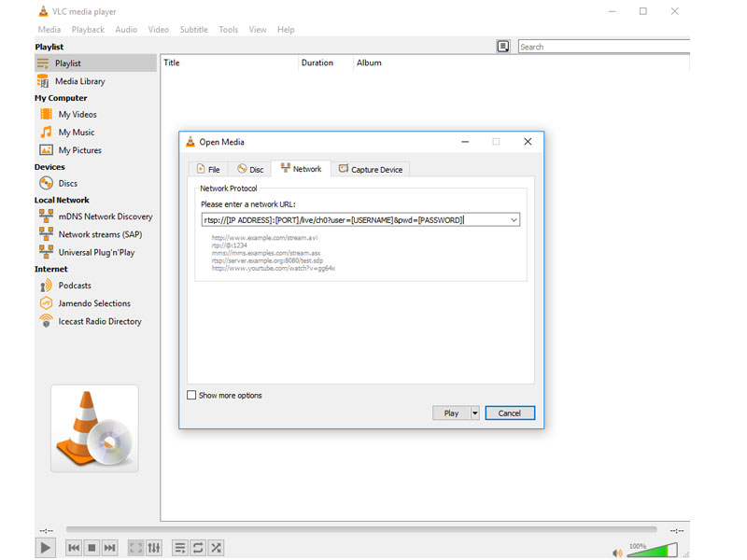The height and width of the screenshot is (560, 747).
Task: Click the Play button in Open Media
Action: 451,413
